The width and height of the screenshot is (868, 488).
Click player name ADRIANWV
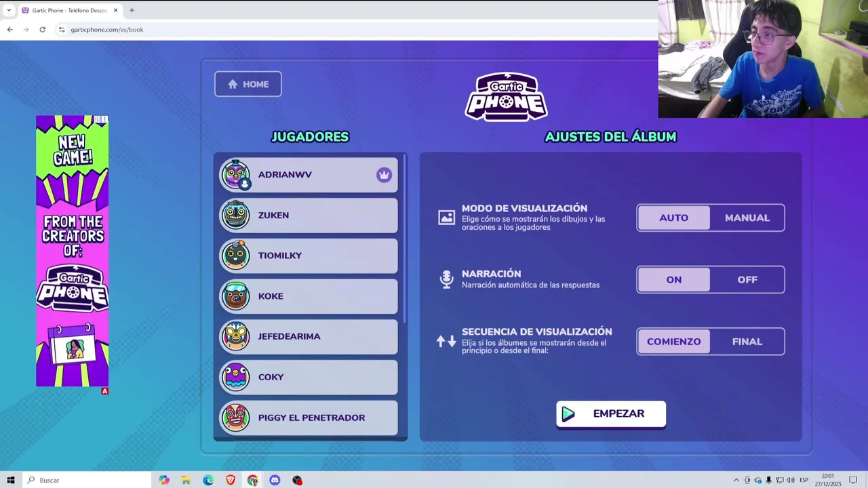pos(285,175)
